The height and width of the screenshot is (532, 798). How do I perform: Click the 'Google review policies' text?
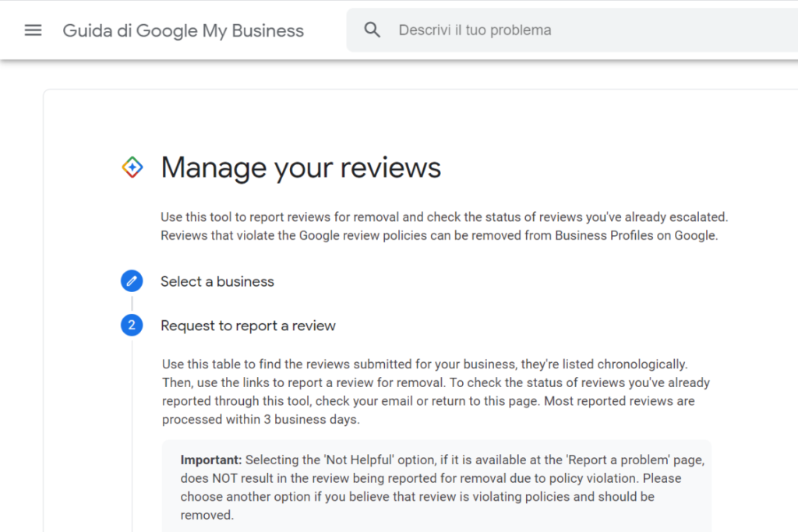click(x=365, y=235)
